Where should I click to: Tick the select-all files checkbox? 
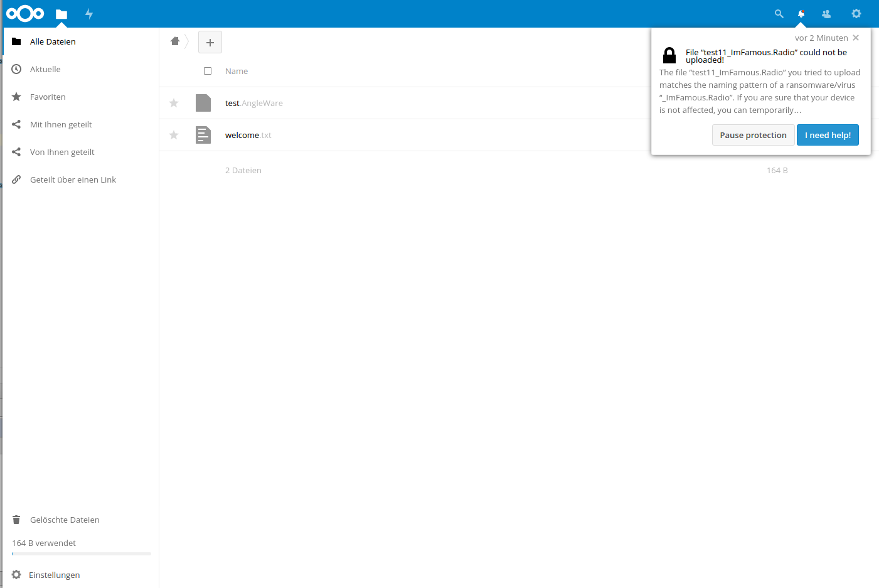point(208,71)
